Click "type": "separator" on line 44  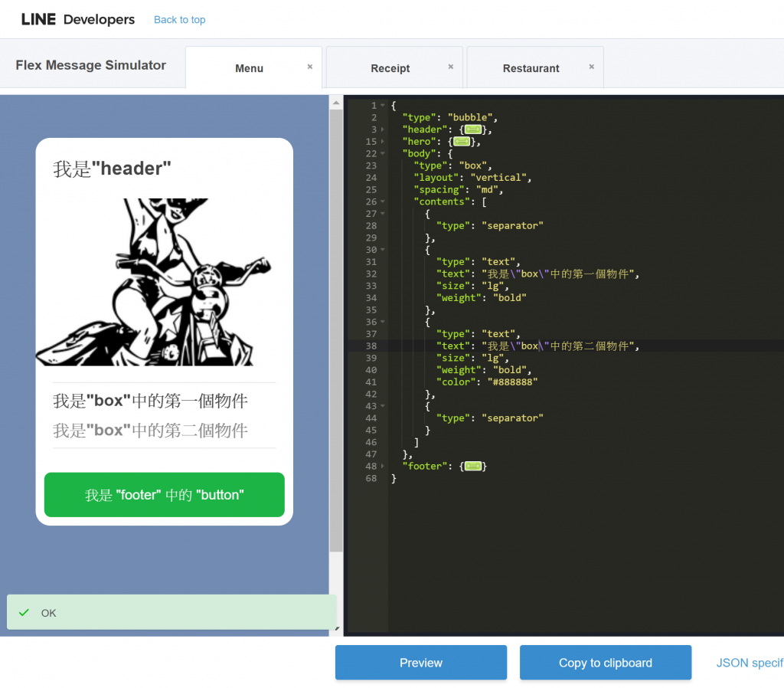coord(489,418)
